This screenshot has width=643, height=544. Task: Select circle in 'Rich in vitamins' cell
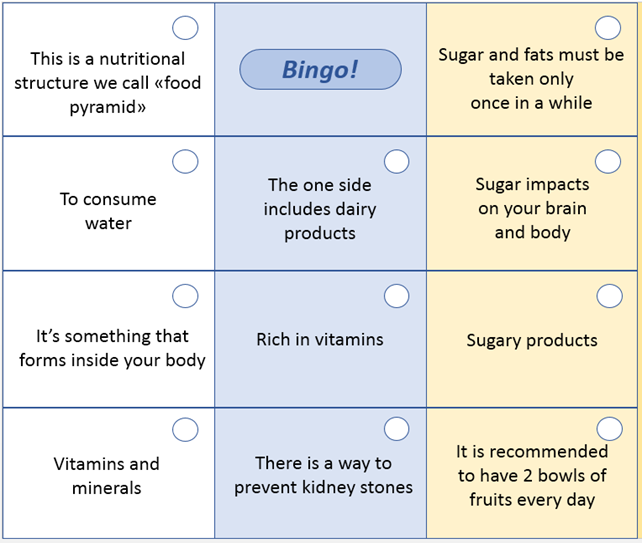point(397,295)
